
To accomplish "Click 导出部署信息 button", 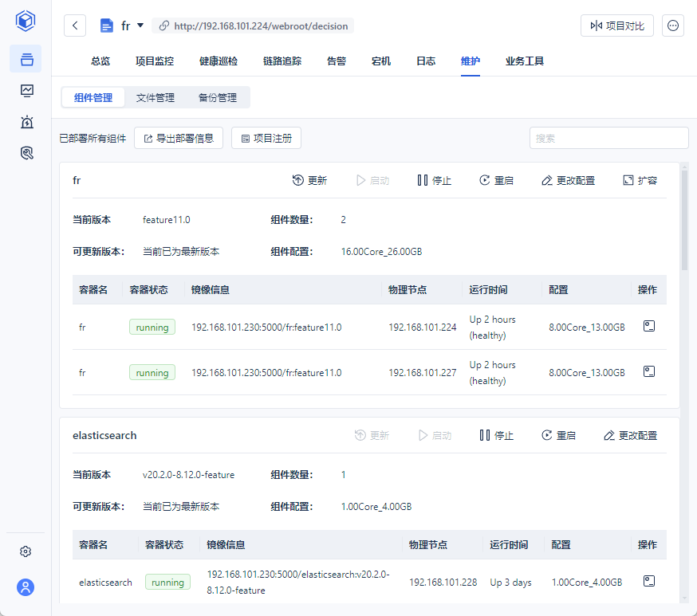I will point(178,139).
